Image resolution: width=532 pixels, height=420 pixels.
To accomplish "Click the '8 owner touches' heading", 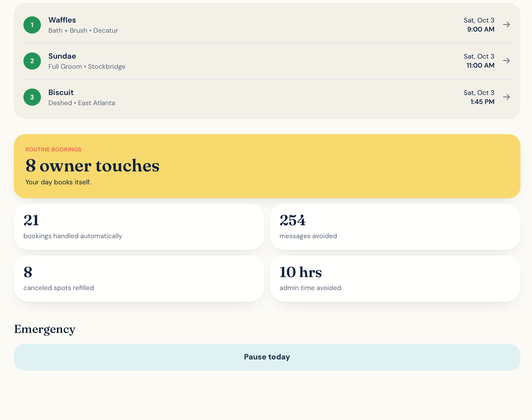I will click(x=93, y=165).
